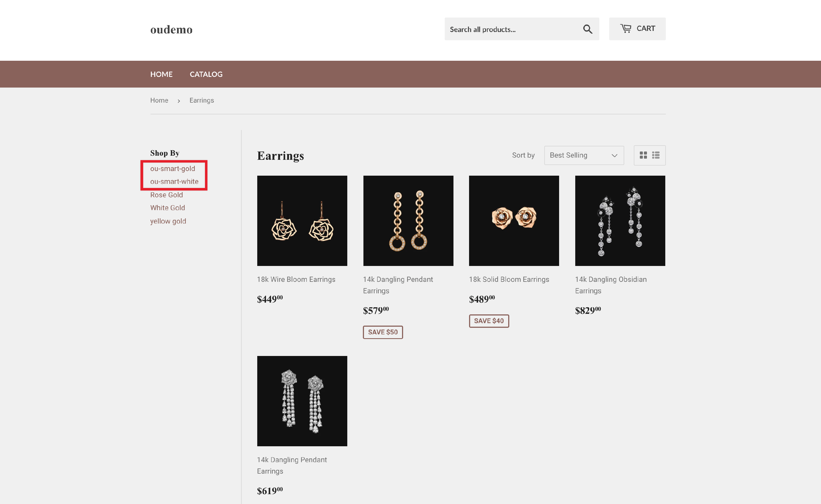821x504 pixels.
Task: Click the $619 price
Action: click(x=270, y=490)
